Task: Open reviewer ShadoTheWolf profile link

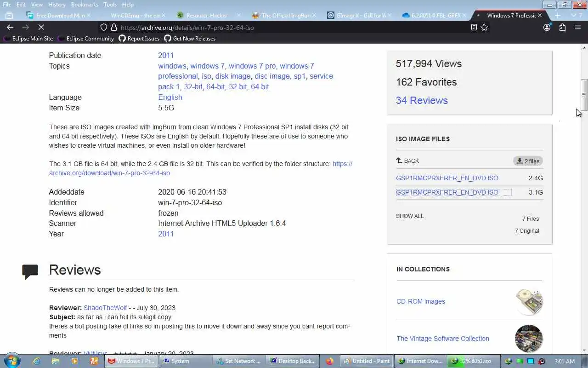Action: coord(105,308)
